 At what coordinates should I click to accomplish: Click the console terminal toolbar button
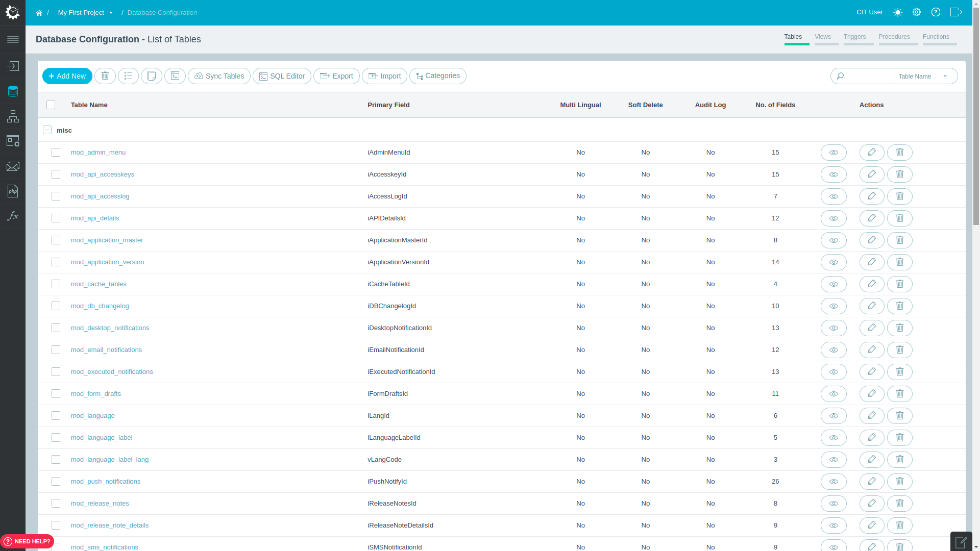coord(175,76)
